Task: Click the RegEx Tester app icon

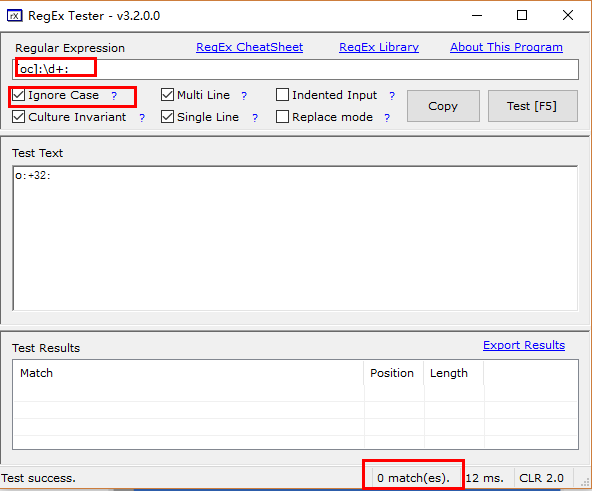Action: (x=15, y=16)
